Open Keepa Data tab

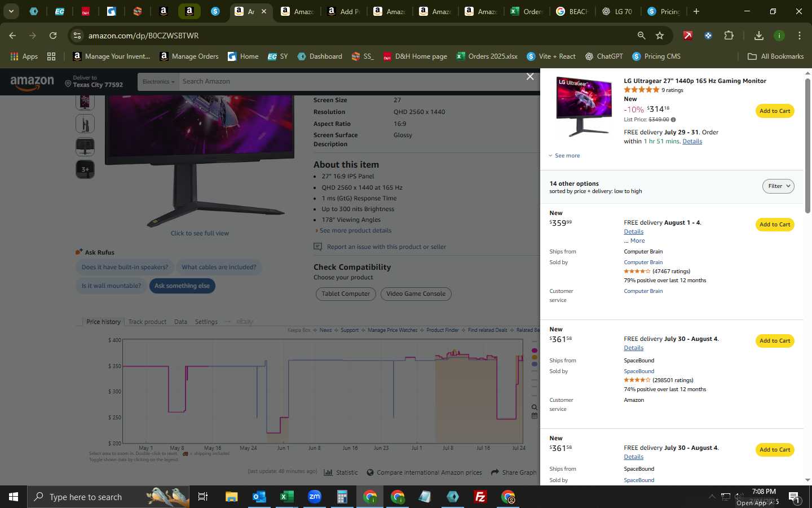pos(180,322)
